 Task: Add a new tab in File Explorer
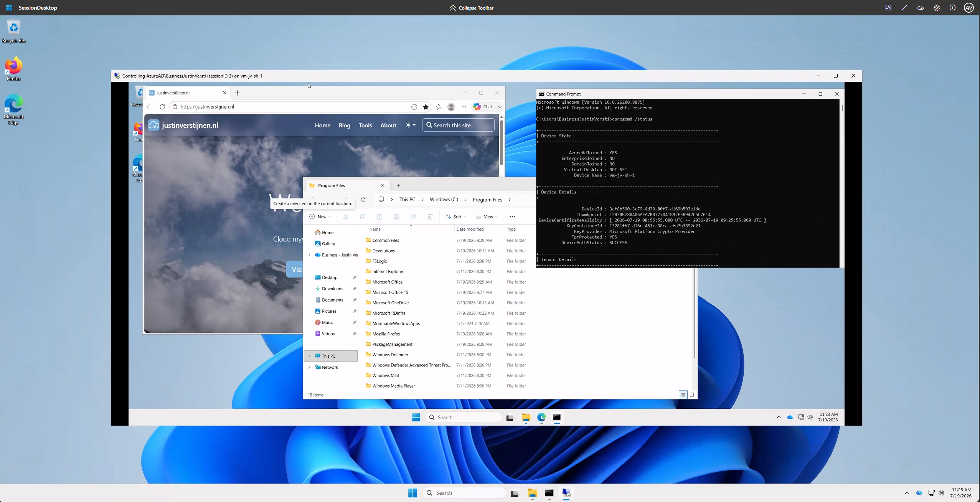(398, 186)
